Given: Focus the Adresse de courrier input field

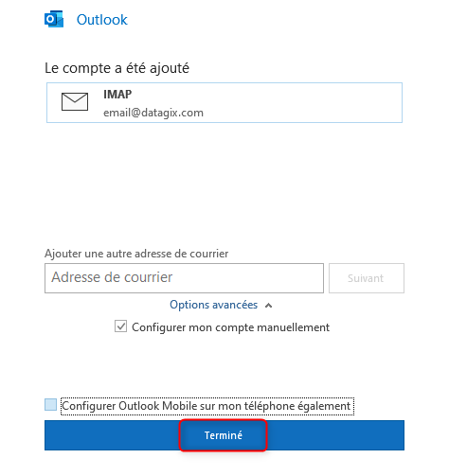Looking at the screenshot, I should 184,278.
